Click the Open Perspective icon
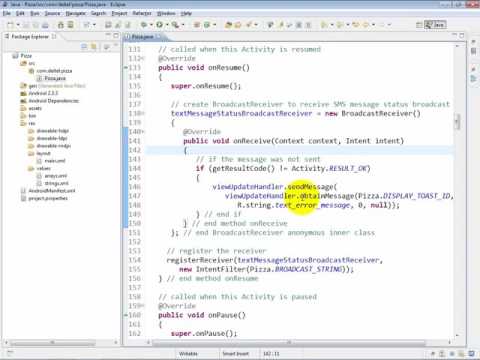 (419, 25)
